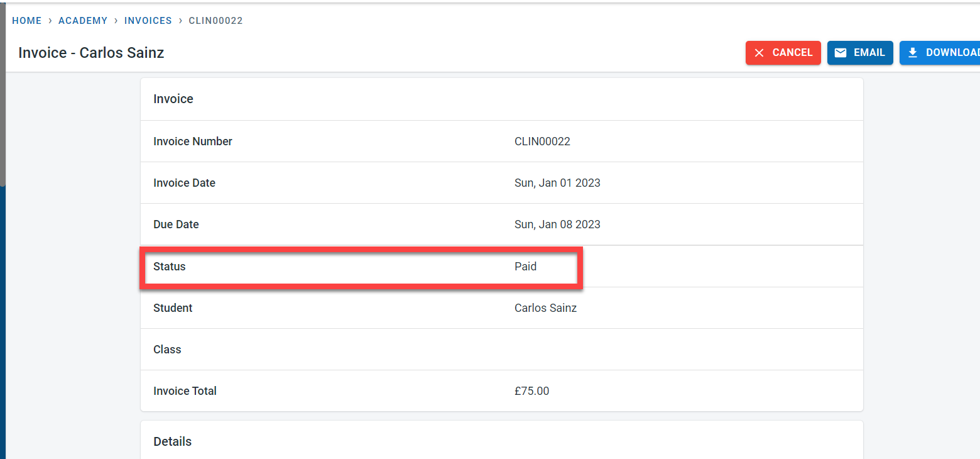This screenshot has height=459, width=980.
Task: Click the CLIN00022 breadcrumb item
Action: coord(215,21)
